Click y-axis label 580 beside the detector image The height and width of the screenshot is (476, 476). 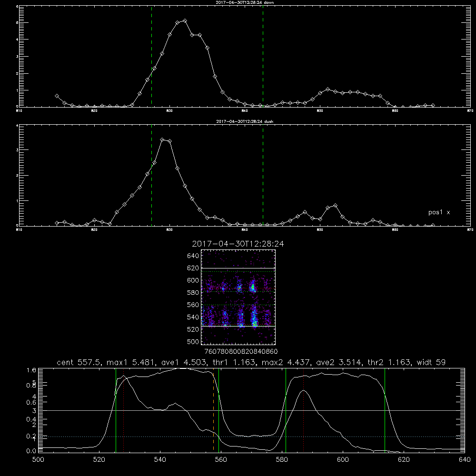click(193, 293)
